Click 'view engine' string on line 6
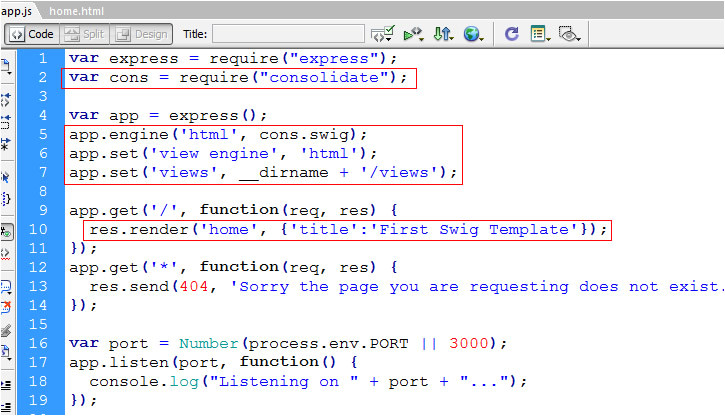Screen dimensions: 725x416 (x=214, y=153)
